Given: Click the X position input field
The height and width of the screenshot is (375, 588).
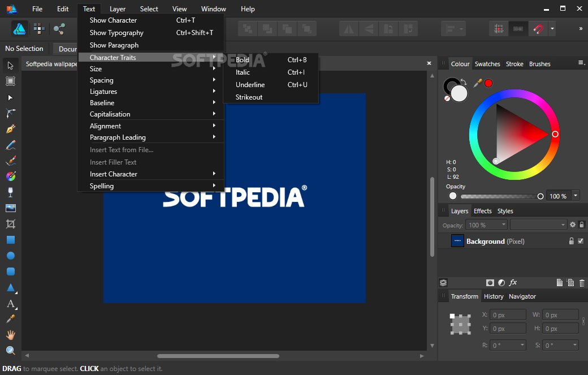Looking at the screenshot, I should (x=508, y=315).
